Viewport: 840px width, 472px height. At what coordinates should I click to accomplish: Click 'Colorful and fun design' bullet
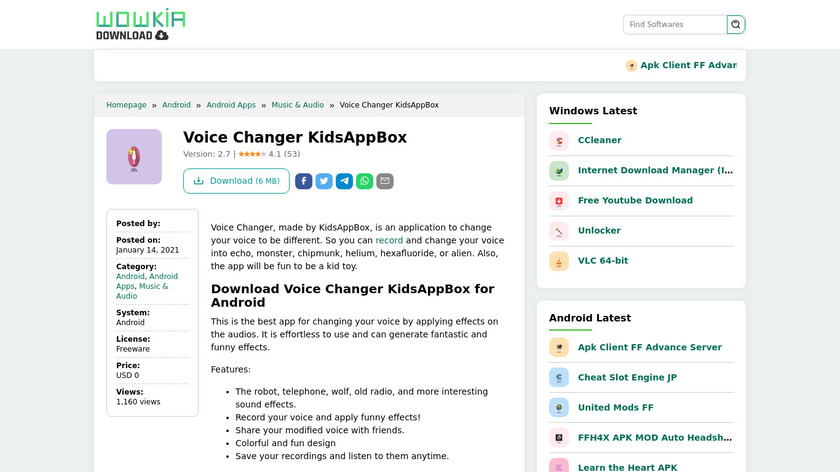[286, 443]
